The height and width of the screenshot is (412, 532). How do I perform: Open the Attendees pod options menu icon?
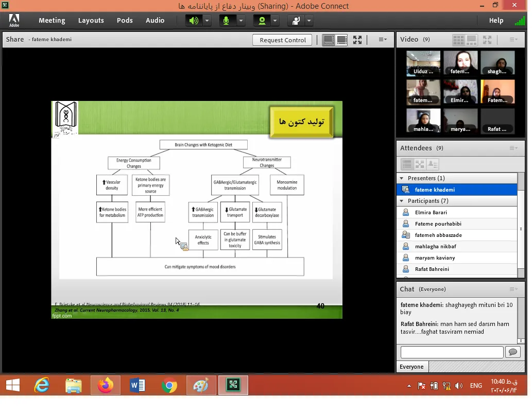pyautogui.click(x=513, y=148)
